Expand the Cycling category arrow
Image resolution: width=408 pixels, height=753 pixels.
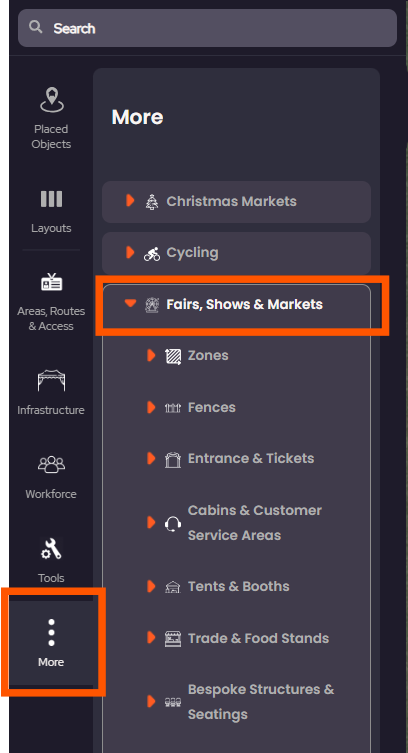click(130, 252)
